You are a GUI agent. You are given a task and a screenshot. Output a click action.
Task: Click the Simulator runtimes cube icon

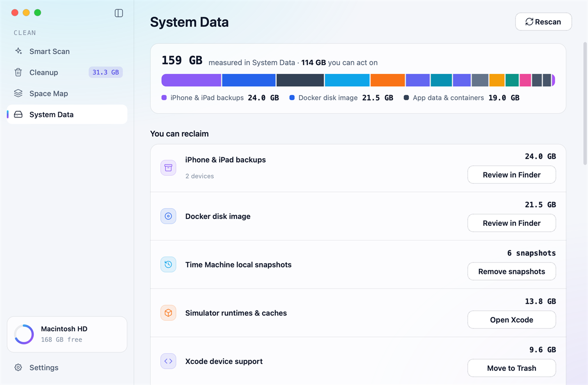(x=168, y=313)
